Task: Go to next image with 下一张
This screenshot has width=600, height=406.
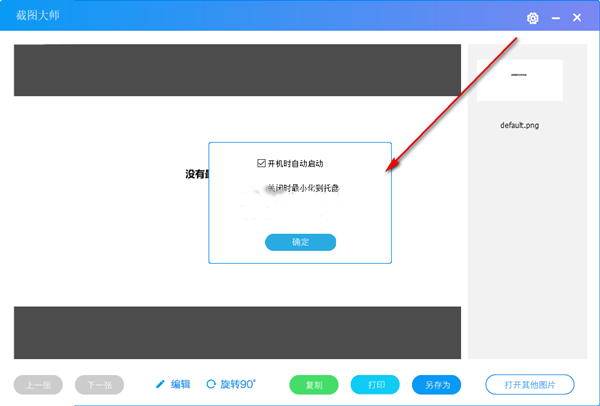Action: pos(100,385)
